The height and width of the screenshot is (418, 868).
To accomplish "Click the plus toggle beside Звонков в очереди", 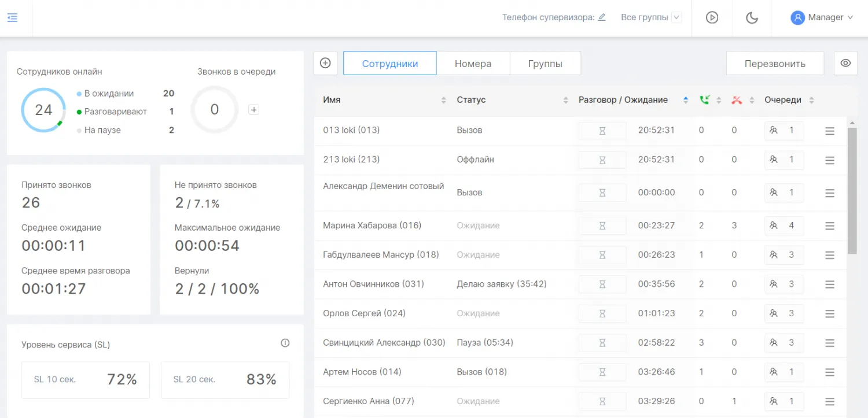I will pos(253,109).
